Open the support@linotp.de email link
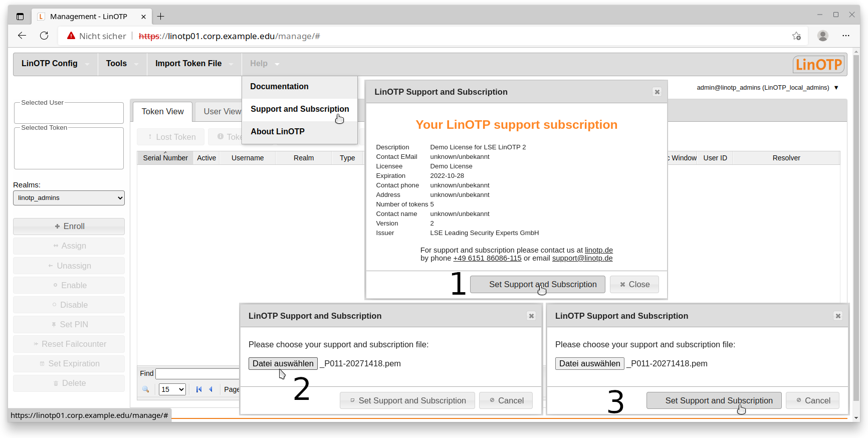Viewport: 868px width, 438px height. click(582, 259)
